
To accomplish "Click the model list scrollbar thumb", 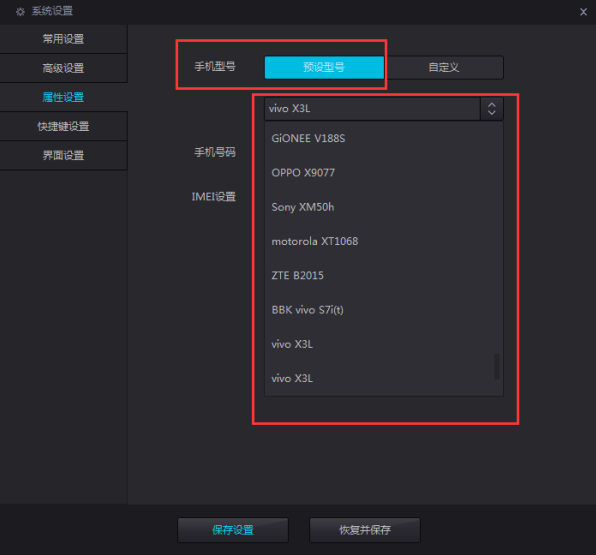I will pos(496,366).
